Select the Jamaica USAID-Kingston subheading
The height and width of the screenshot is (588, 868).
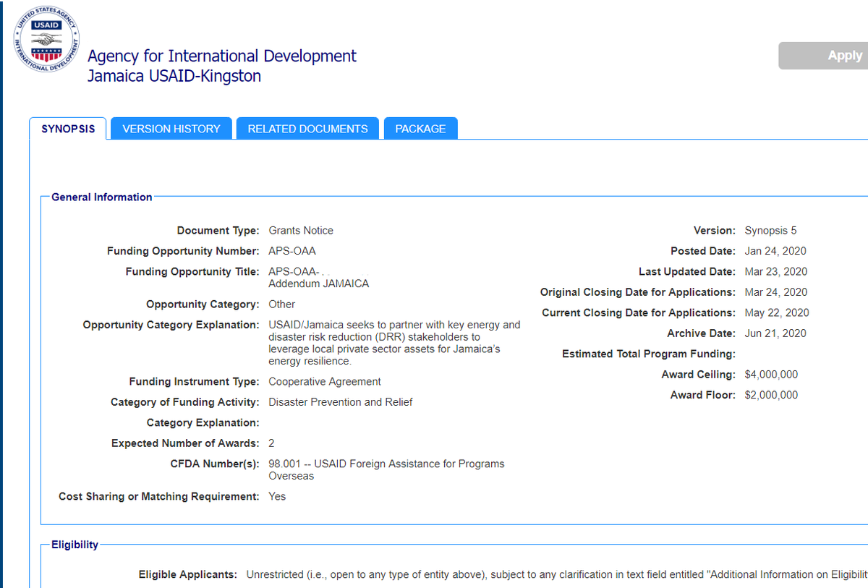tap(174, 76)
